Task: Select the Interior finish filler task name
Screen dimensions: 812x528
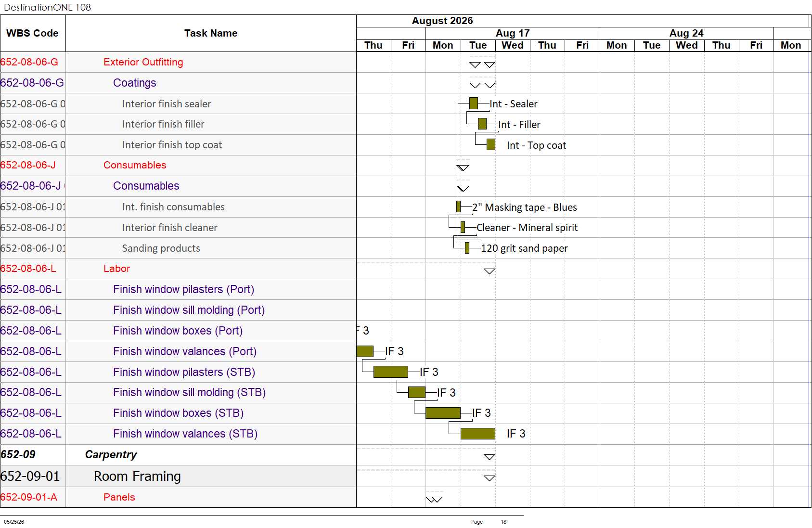Action: pyautogui.click(x=163, y=124)
